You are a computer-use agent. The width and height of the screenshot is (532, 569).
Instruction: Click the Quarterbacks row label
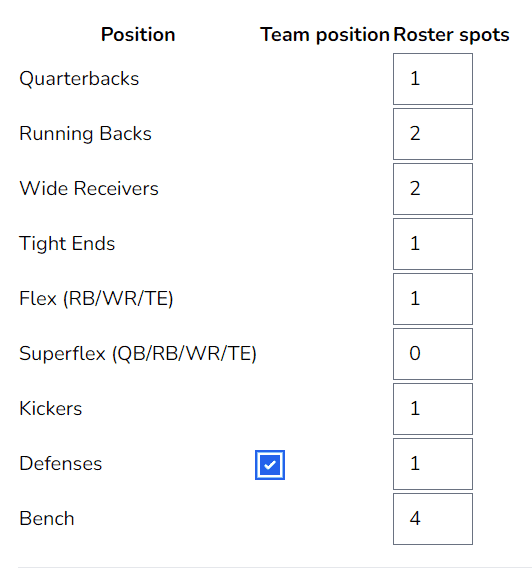(79, 79)
